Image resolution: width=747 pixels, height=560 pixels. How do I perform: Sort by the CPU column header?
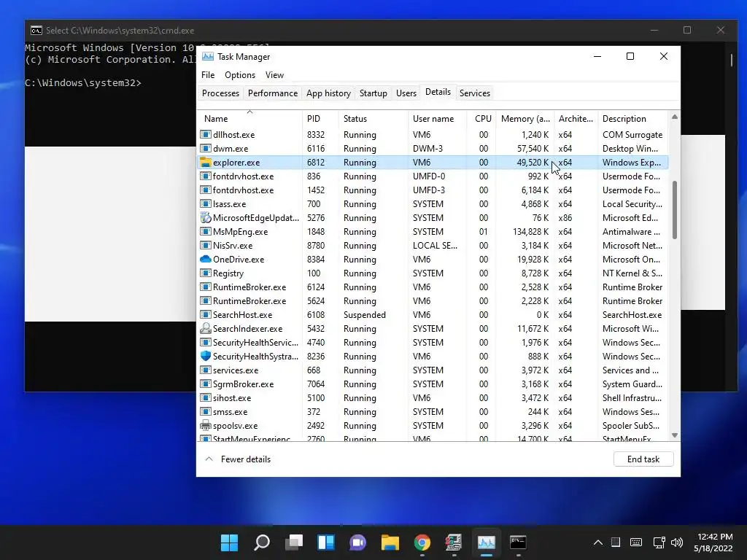coord(481,119)
